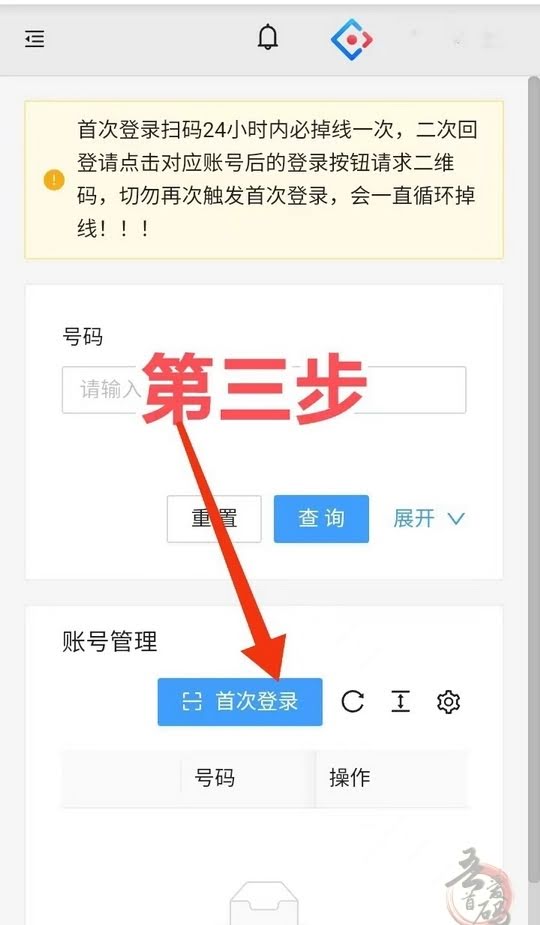The image size is (540, 925).
Task: Click the scan icon inside 首次登录 button
Action: tap(192, 702)
